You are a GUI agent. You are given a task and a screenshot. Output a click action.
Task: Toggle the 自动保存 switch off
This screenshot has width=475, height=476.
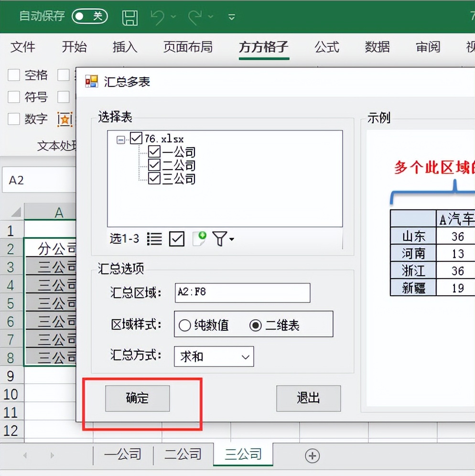(x=90, y=16)
